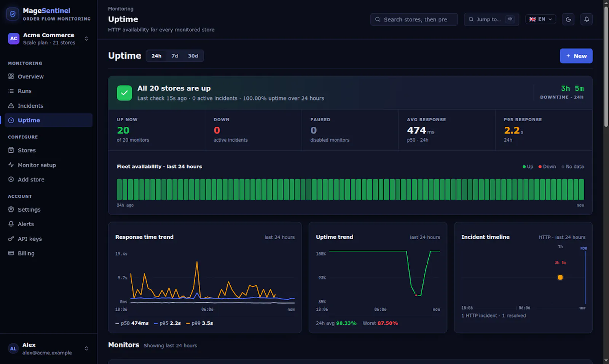
Task: Open the Alex user account menu
Action: (x=48, y=348)
